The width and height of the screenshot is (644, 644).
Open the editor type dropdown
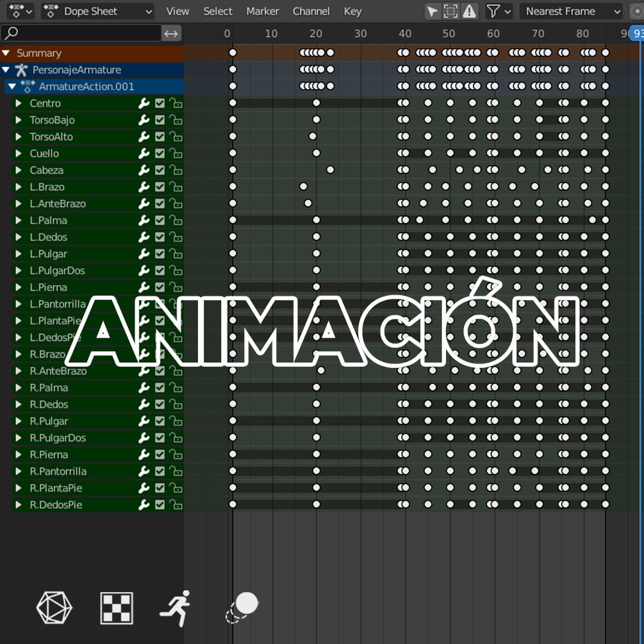point(21,12)
